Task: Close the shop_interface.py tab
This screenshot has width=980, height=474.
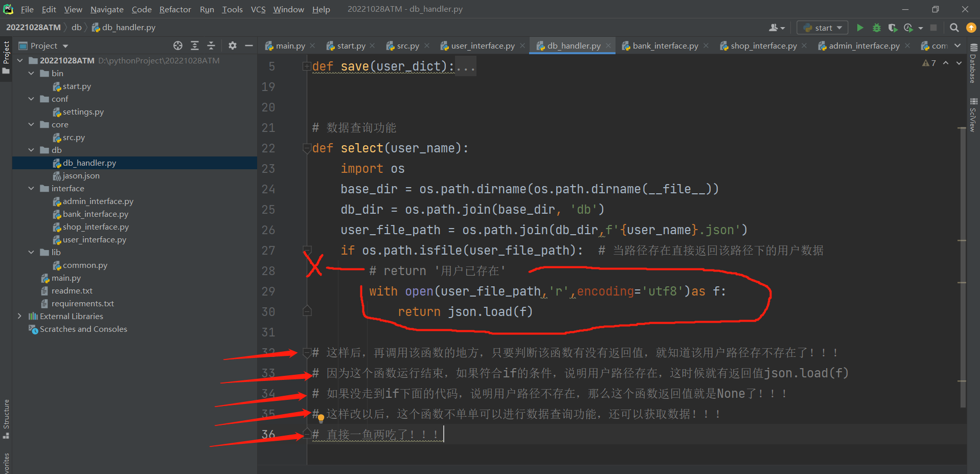Action: tap(804, 46)
